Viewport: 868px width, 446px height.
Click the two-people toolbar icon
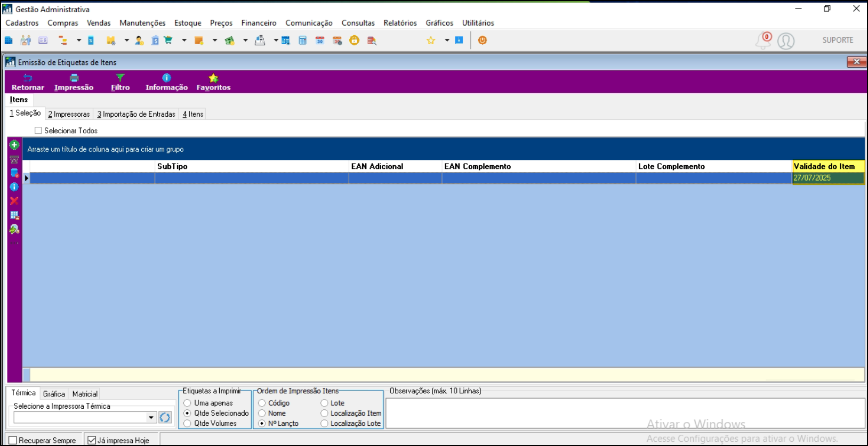coord(26,40)
